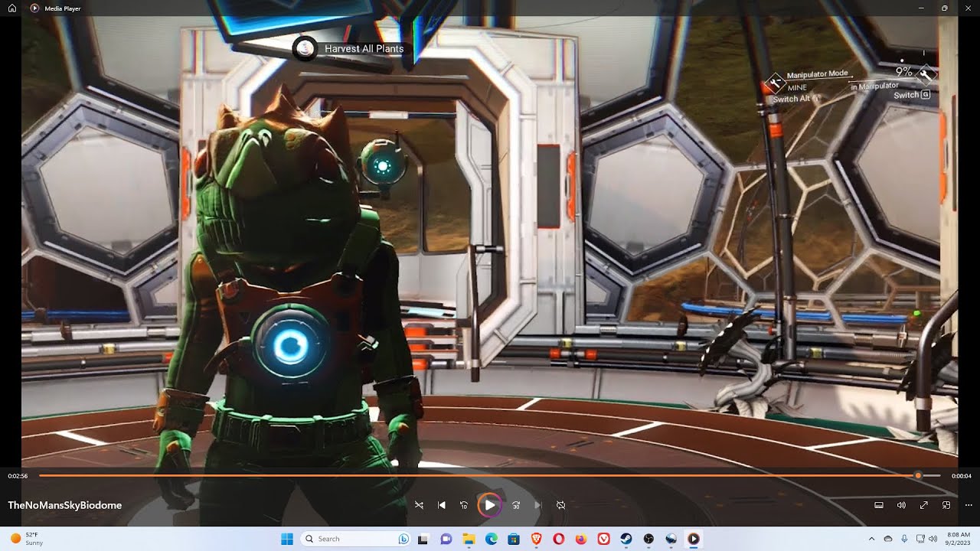This screenshot has width=980, height=551.
Task: Enter full screen mode
Action: [924, 505]
